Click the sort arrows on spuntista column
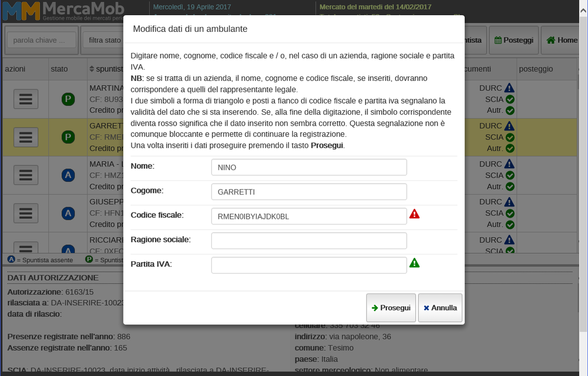This screenshot has height=376, width=588. pos(92,70)
